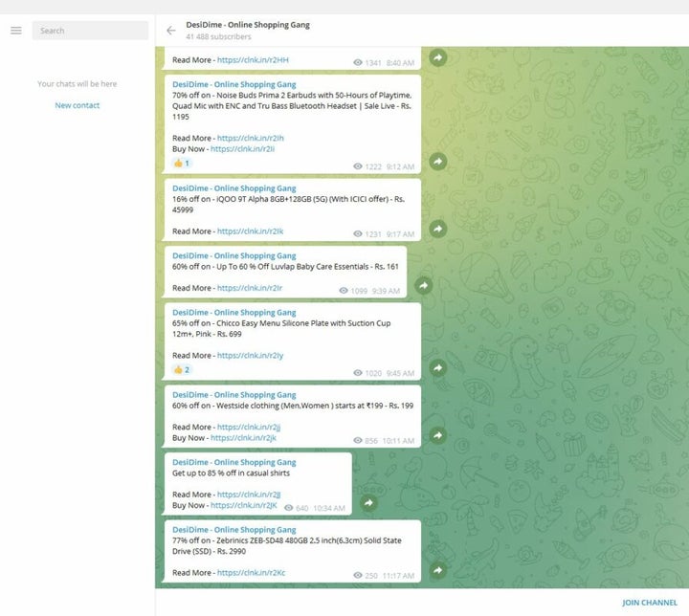Click the Search input field
This screenshot has width=689, height=616.
point(91,31)
